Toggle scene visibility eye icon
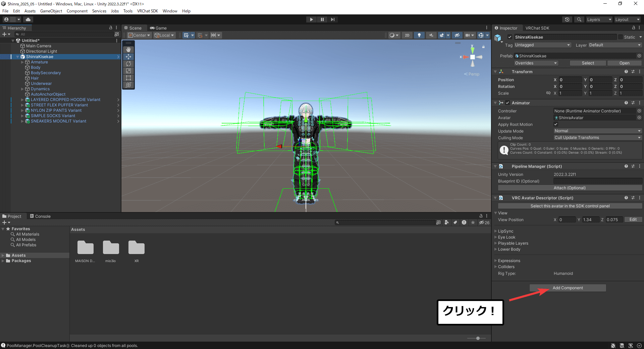Image resolution: width=644 pixels, height=349 pixels. pos(457,35)
